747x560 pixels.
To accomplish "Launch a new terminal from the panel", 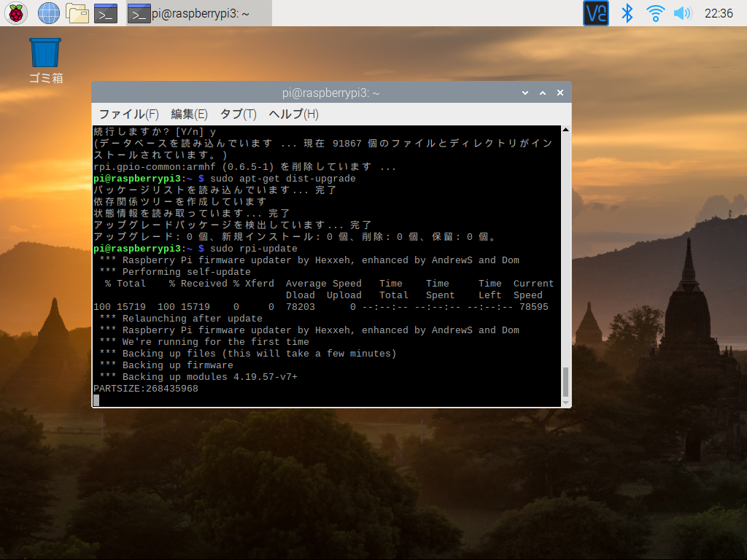I will pos(106,13).
